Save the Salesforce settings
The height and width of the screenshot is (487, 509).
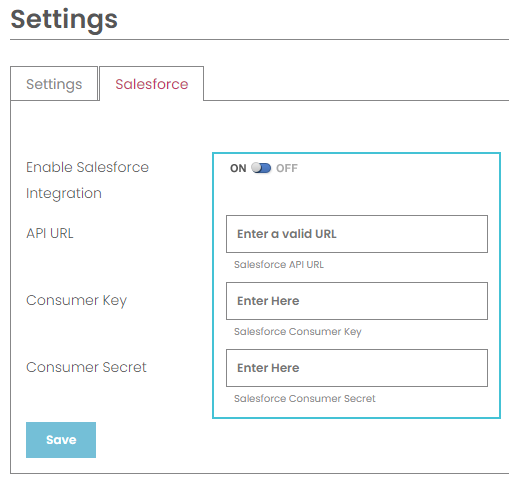[x=61, y=440]
